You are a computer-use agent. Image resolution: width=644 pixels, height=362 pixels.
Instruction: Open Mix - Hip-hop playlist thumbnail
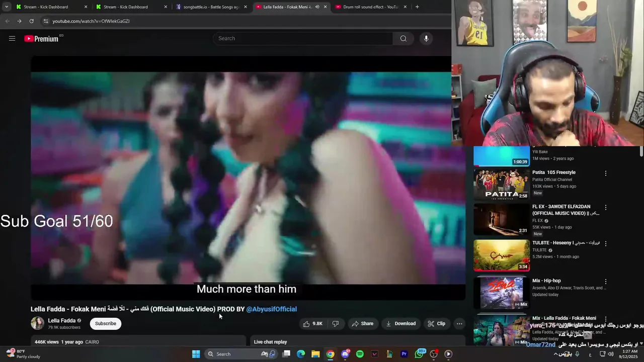(501, 293)
